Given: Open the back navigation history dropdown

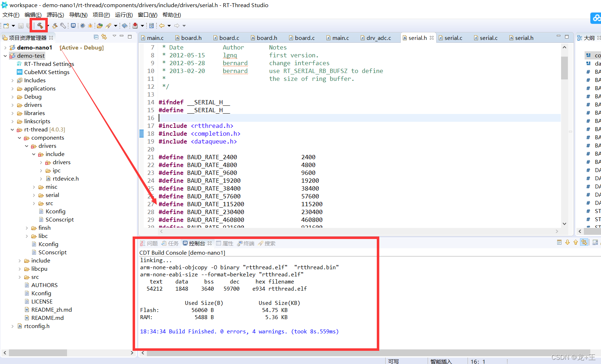Looking at the screenshot, I should point(169,26).
